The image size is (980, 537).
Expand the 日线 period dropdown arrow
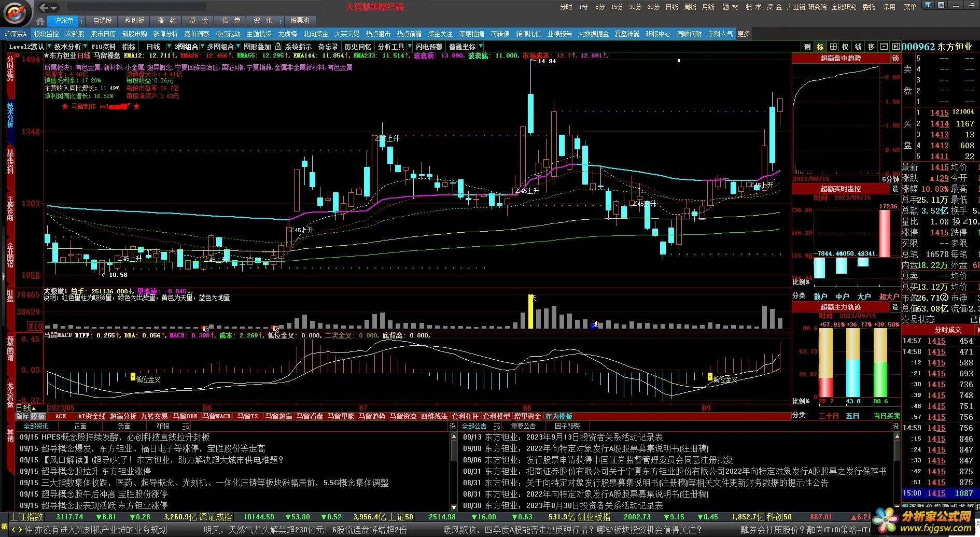169,47
